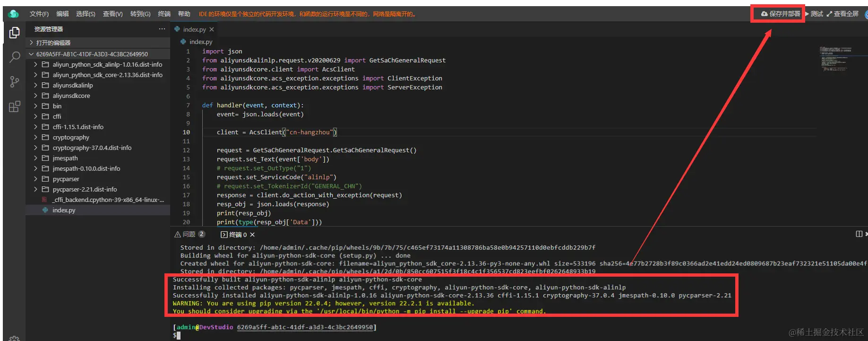Expand the jmespath folder

(98, 158)
